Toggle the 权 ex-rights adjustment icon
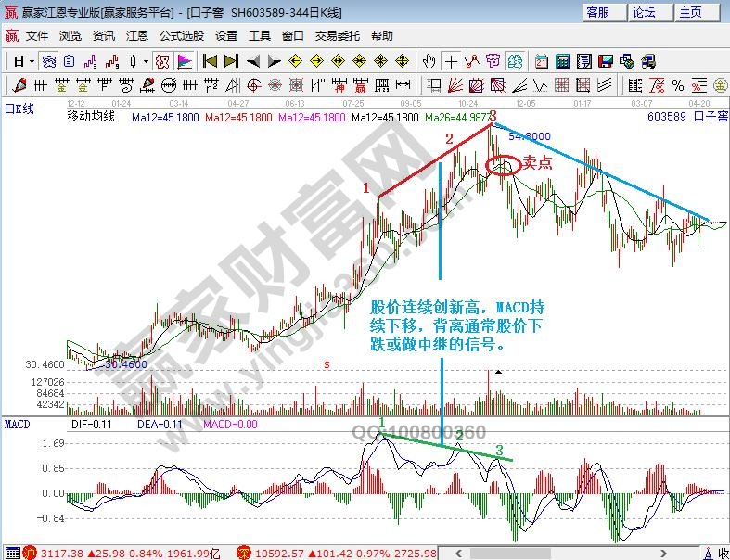This screenshot has height=560, width=730. pos(162,61)
